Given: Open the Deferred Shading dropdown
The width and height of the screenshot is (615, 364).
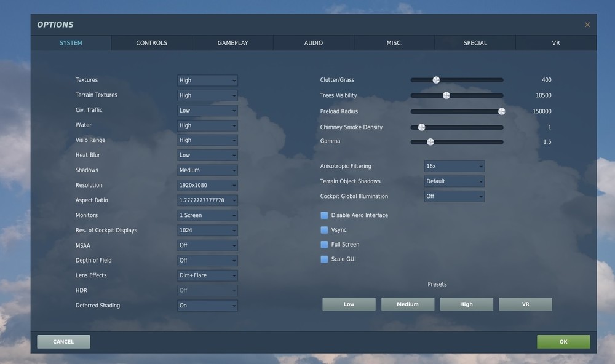Looking at the screenshot, I should pyautogui.click(x=207, y=306).
